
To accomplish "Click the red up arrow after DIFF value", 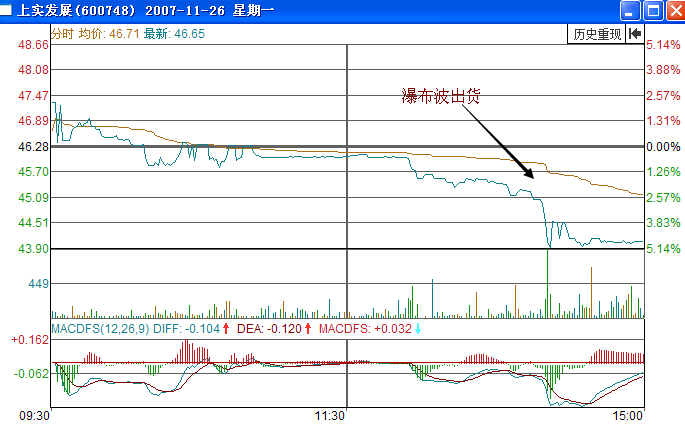I will (227, 328).
